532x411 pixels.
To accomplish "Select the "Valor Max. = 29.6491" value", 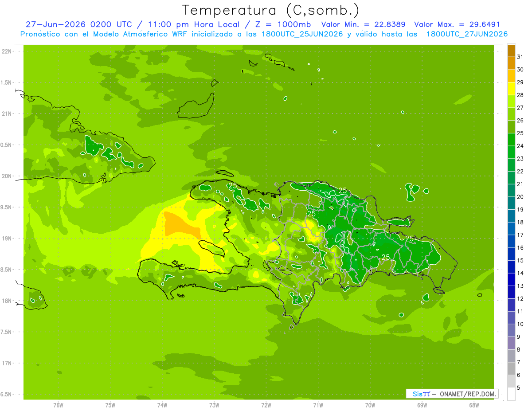I will (457, 24).
